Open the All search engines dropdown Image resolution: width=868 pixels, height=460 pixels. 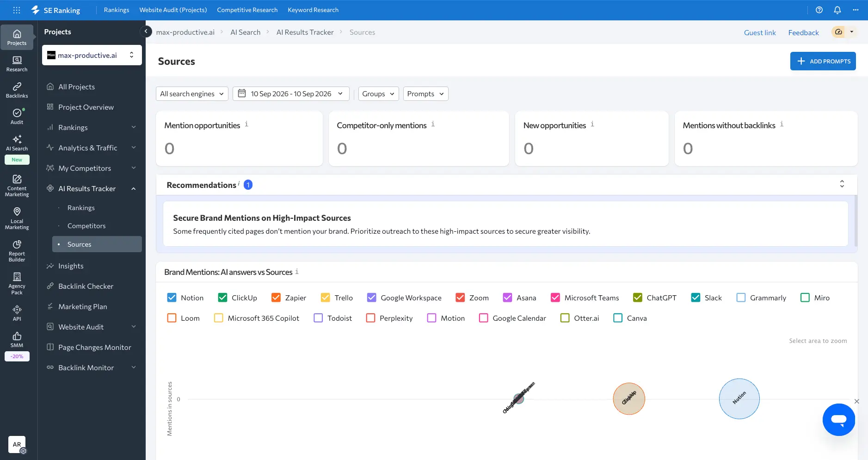pyautogui.click(x=192, y=93)
